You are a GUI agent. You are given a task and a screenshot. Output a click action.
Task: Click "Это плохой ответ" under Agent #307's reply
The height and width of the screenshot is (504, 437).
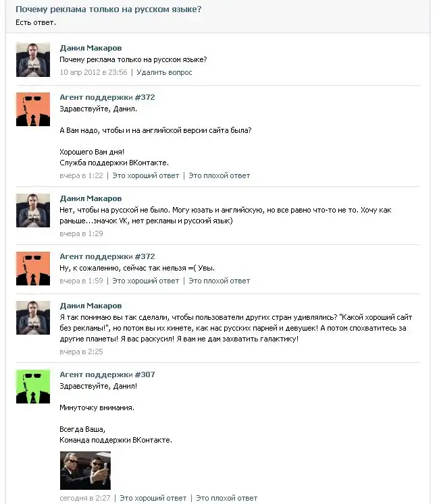[226, 499]
